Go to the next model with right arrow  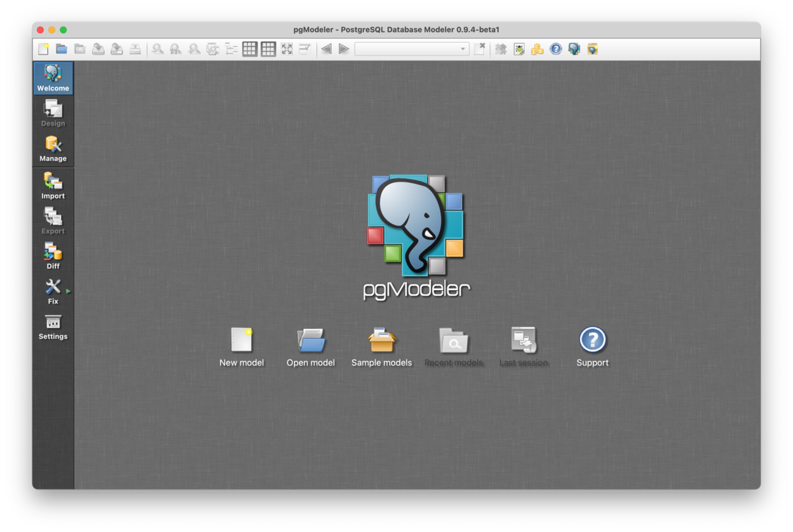coord(344,49)
